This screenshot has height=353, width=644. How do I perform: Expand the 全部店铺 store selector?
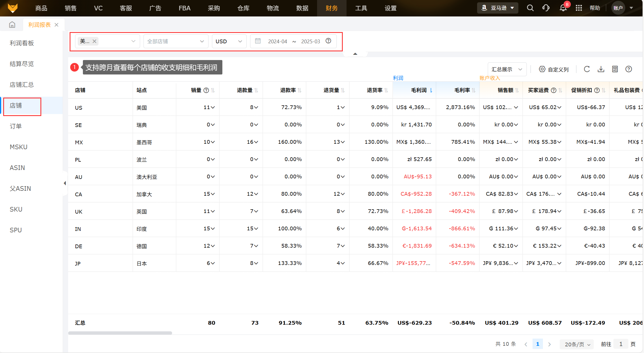[176, 41]
